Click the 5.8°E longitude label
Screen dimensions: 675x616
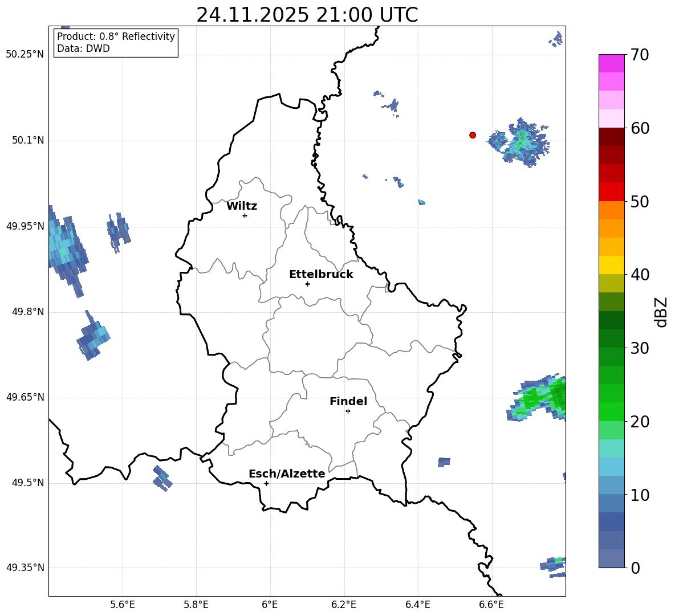point(196,605)
